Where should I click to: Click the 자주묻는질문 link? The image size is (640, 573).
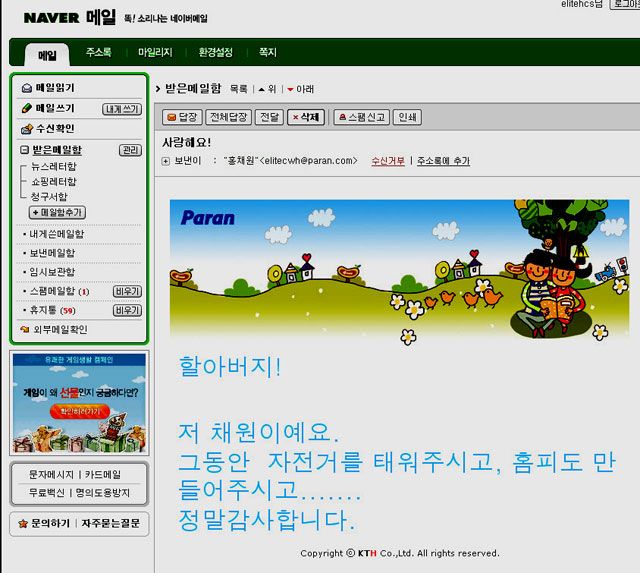[111, 523]
